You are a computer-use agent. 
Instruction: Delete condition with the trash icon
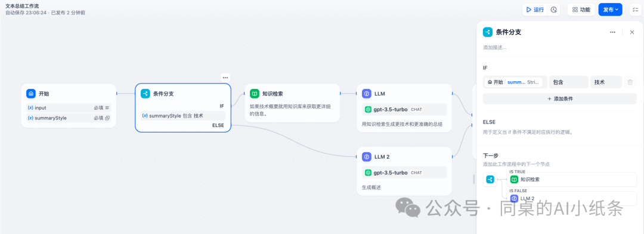[630, 82]
